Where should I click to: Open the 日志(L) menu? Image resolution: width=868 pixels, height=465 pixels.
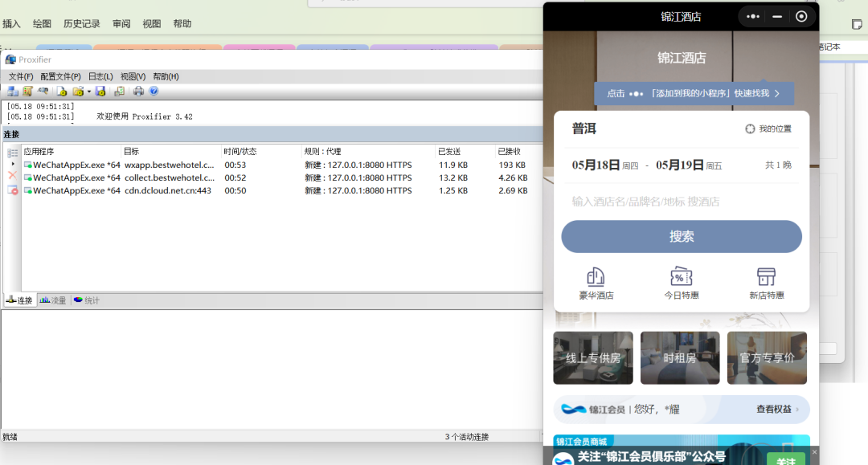click(x=100, y=76)
